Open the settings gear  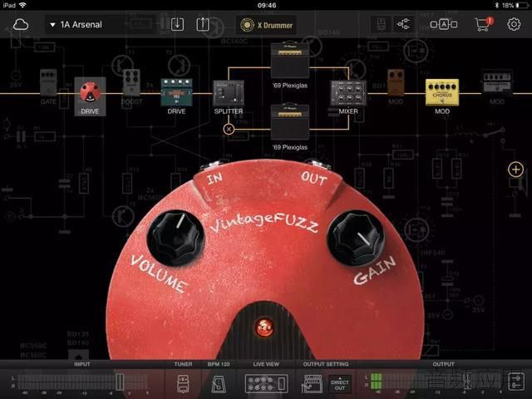514,24
